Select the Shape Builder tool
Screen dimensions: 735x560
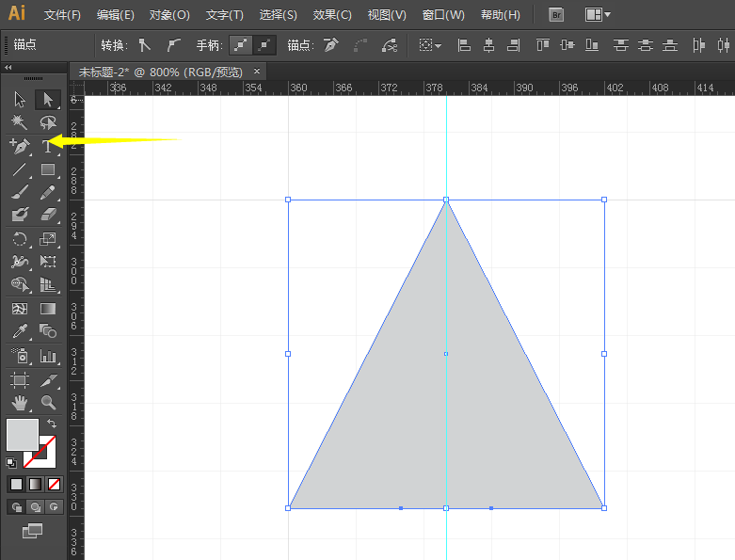pos(20,284)
